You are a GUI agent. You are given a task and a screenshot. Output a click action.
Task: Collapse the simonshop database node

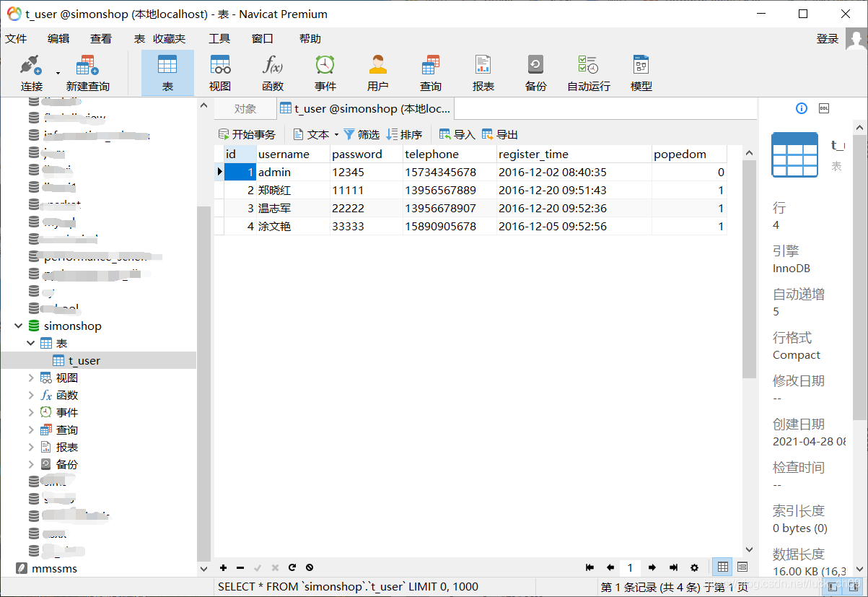tap(18, 326)
